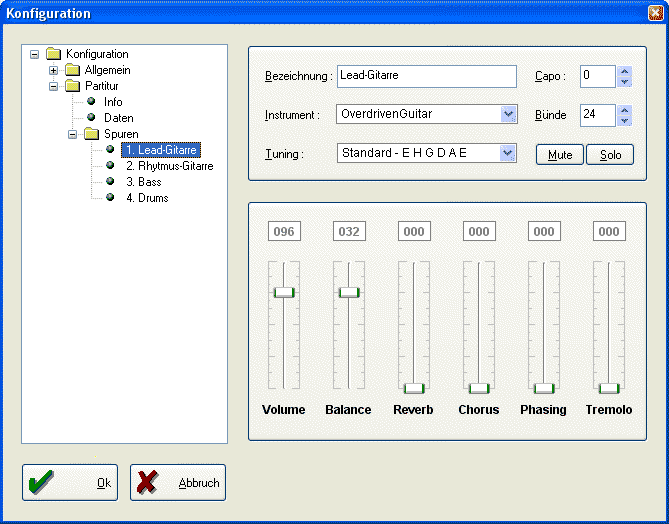Open the Instrument dropdown
Image resolution: width=669 pixels, height=524 pixels.
click(x=508, y=114)
